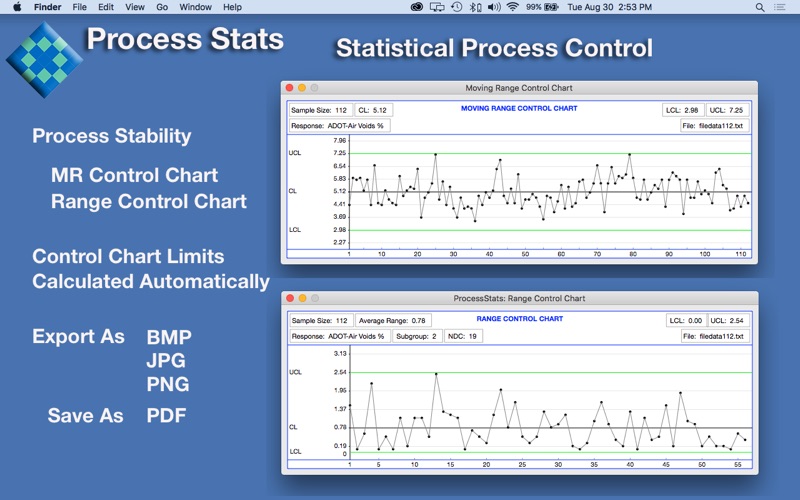
Task: Click the LCL: 0.00 field
Action: (x=686, y=320)
